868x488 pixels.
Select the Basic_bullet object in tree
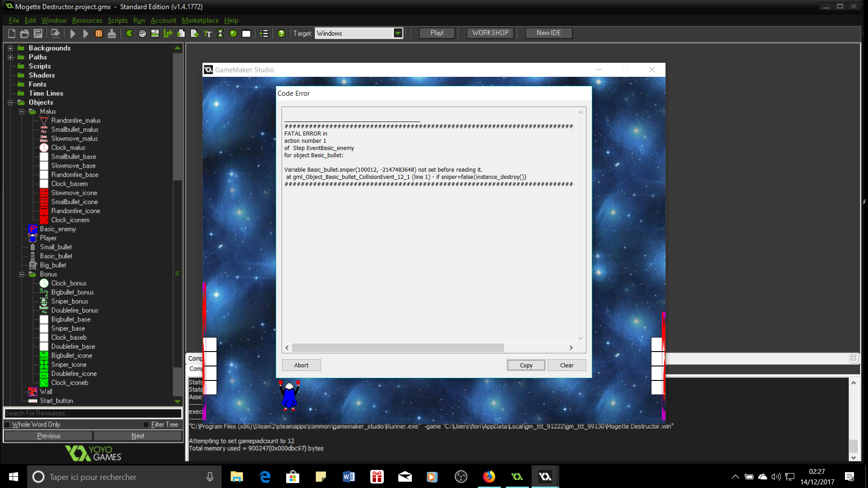[x=56, y=256]
